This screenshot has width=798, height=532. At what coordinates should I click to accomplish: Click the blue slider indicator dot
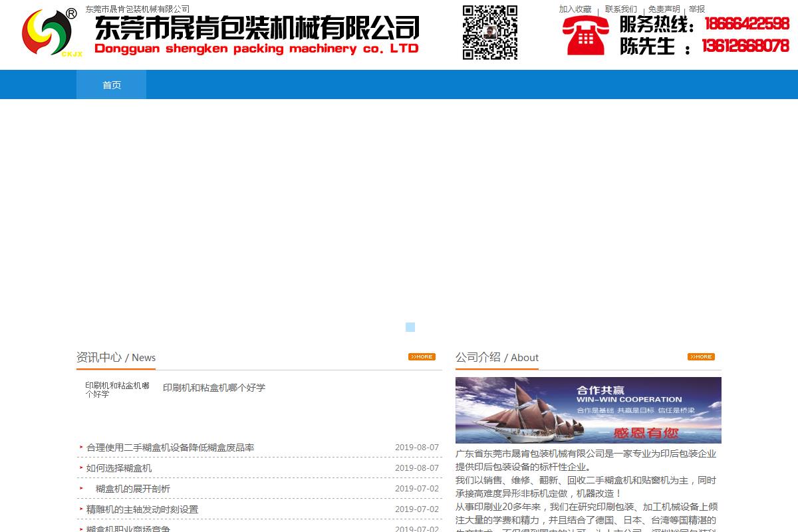410,327
